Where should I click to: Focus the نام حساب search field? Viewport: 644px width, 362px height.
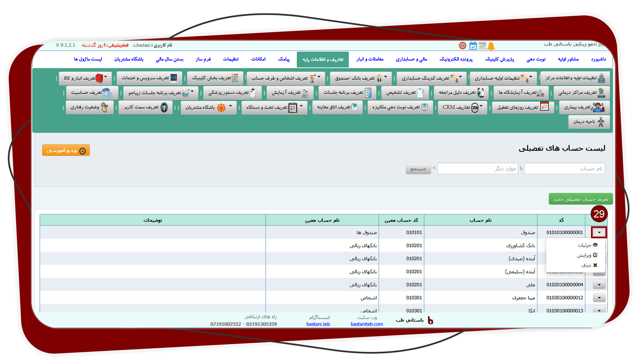(x=565, y=169)
